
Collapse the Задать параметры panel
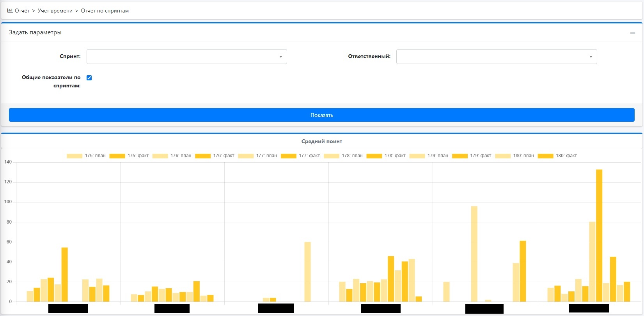point(632,33)
